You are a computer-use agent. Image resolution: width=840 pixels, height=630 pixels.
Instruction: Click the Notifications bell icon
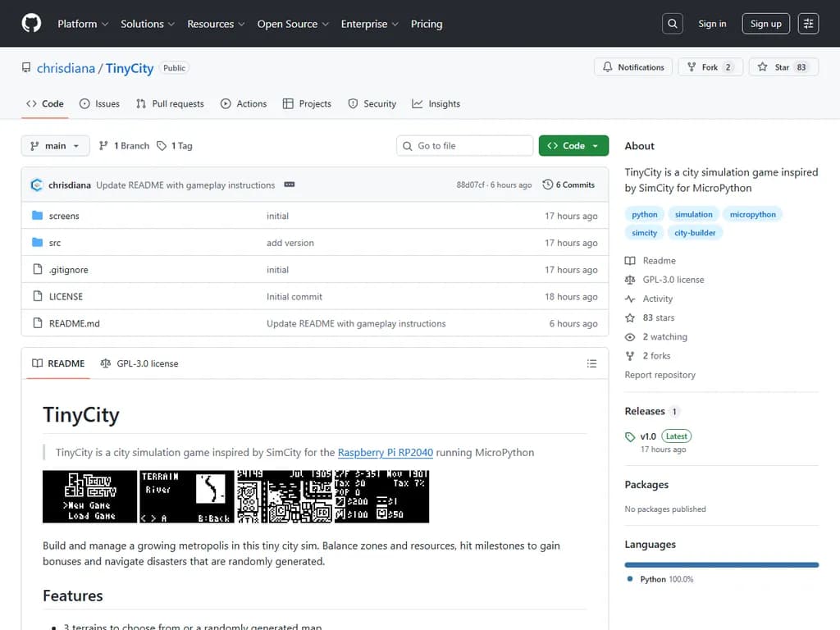pyautogui.click(x=608, y=66)
